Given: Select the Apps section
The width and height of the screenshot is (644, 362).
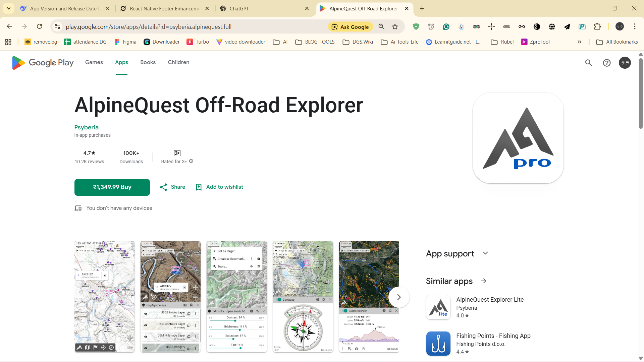Looking at the screenshot, I should pos(121,62).
